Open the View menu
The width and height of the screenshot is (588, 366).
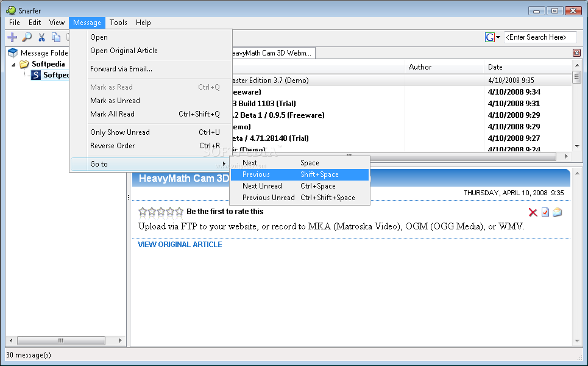click(57, 23)
